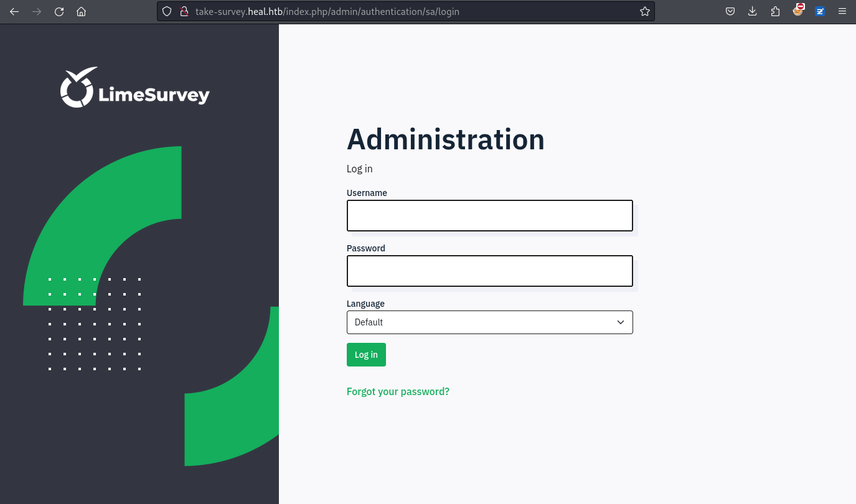Viewport: 856px width, 504px height.
Task: Click the 'Log in' subtitle text
Action: (360, 169)
